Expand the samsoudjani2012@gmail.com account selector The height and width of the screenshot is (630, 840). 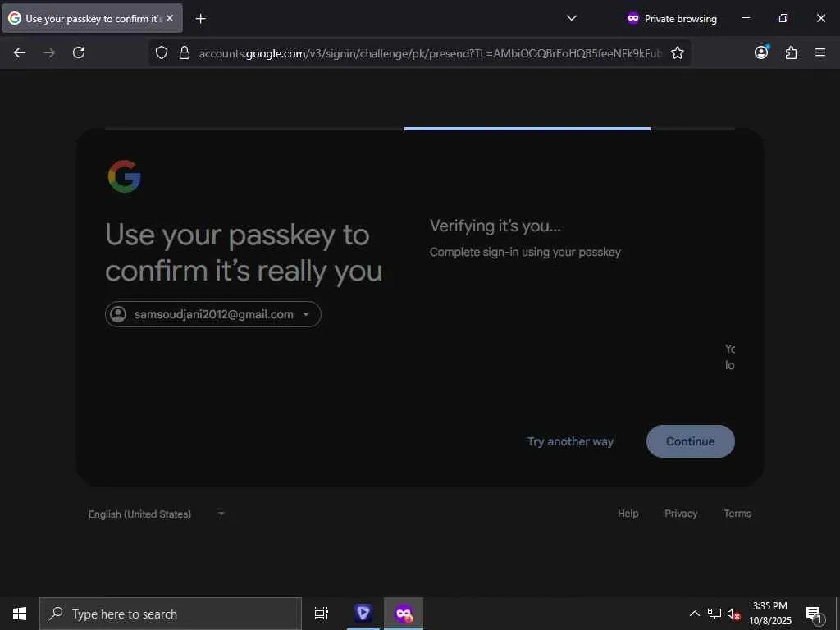213,314
